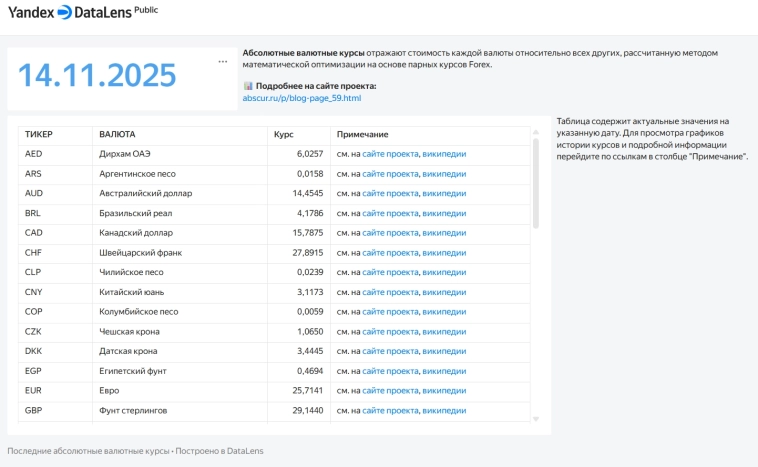Open сайте проекта link in AED row
Screen dimensions: 758x467
[x=390, y=154]
